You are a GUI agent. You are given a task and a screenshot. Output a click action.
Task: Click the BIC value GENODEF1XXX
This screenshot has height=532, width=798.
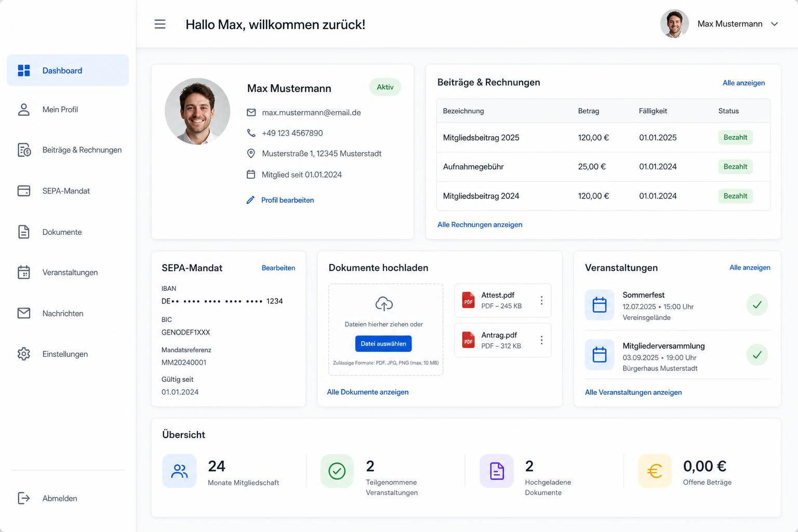(185, 332)
